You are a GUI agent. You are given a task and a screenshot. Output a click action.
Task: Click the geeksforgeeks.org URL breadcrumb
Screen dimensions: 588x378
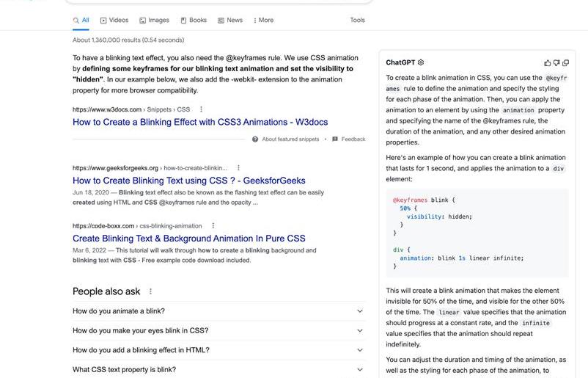[150, 168]
